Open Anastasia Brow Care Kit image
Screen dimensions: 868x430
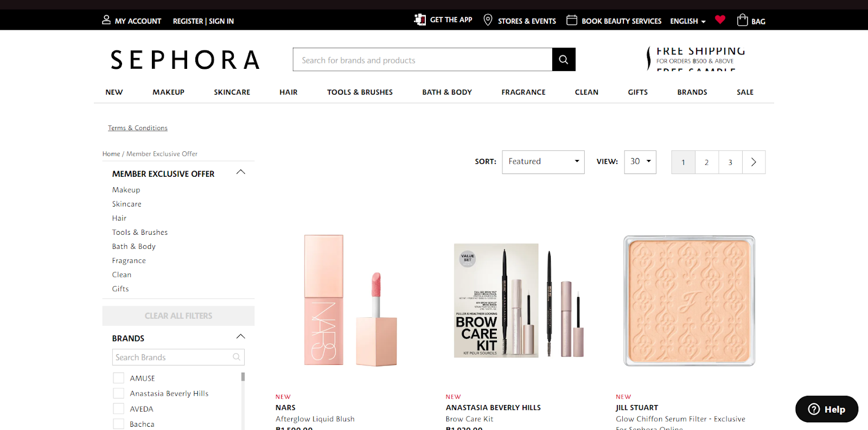tap(519, 300)
